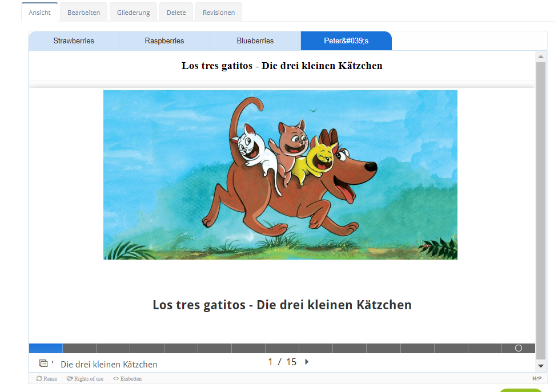Click the bold slide heading below the image
Viewport: 558px width, 392px height.
(x=282, y=305)
